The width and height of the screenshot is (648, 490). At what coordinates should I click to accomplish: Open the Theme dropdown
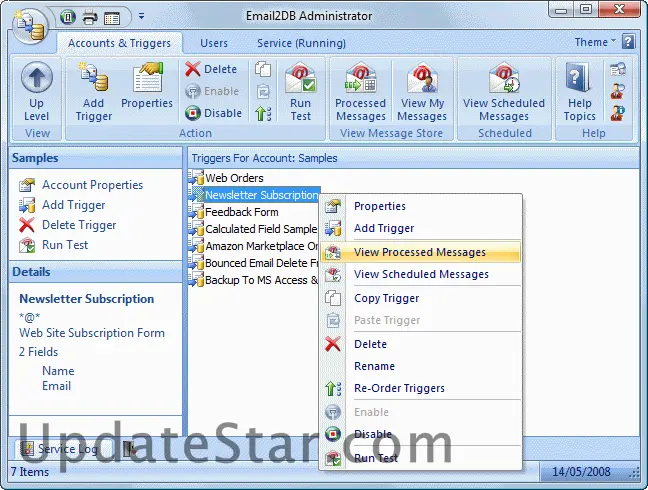click(595, 42)
